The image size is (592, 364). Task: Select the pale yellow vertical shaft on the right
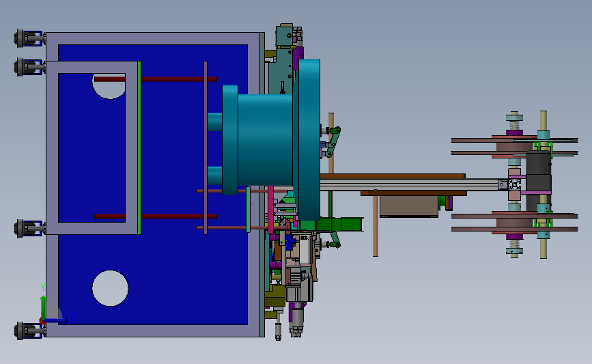[x=544, y=184]
